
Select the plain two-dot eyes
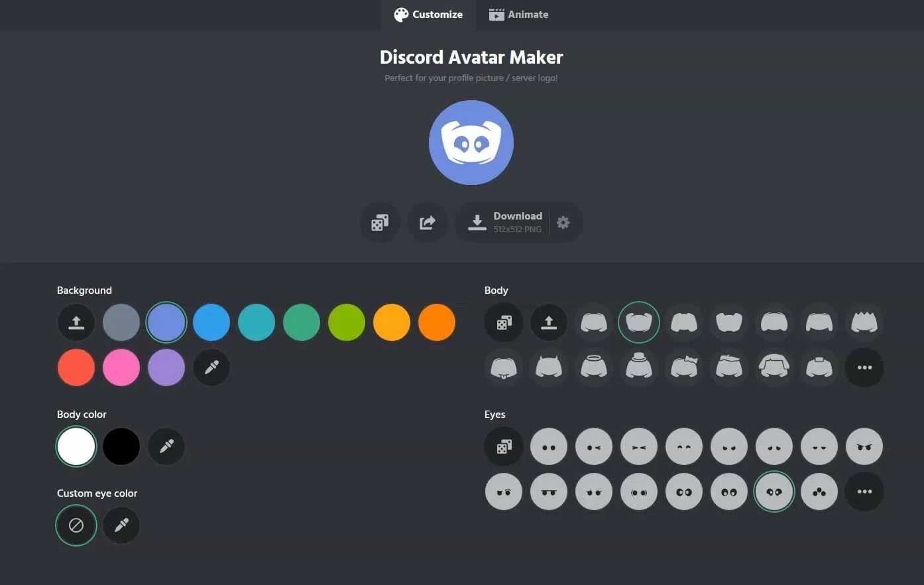549,446
